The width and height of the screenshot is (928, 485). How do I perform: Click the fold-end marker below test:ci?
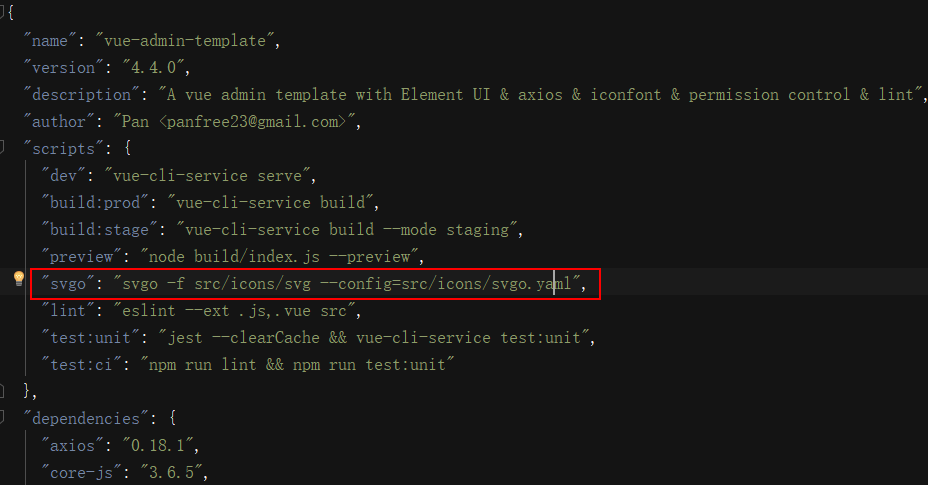coord(3,388)
